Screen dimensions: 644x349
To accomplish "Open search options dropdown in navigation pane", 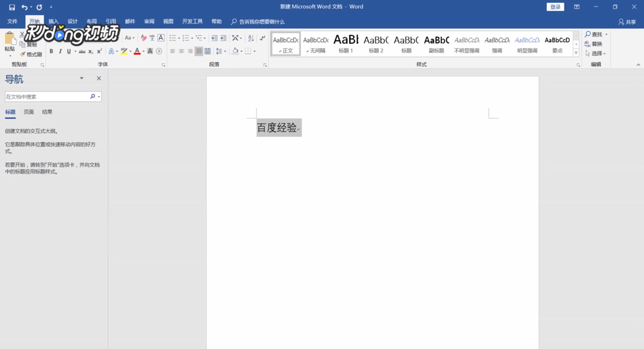I will point(99,97).
